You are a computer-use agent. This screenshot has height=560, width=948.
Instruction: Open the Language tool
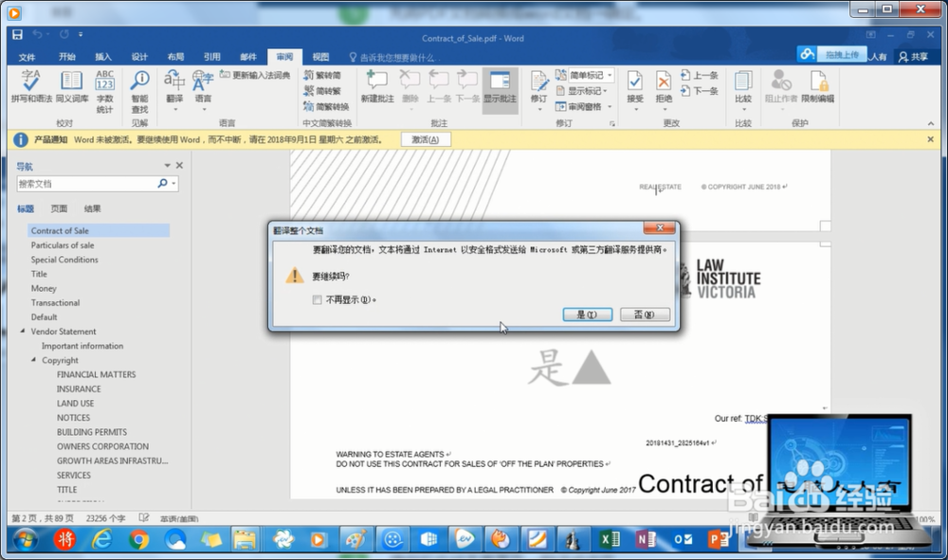203,89
